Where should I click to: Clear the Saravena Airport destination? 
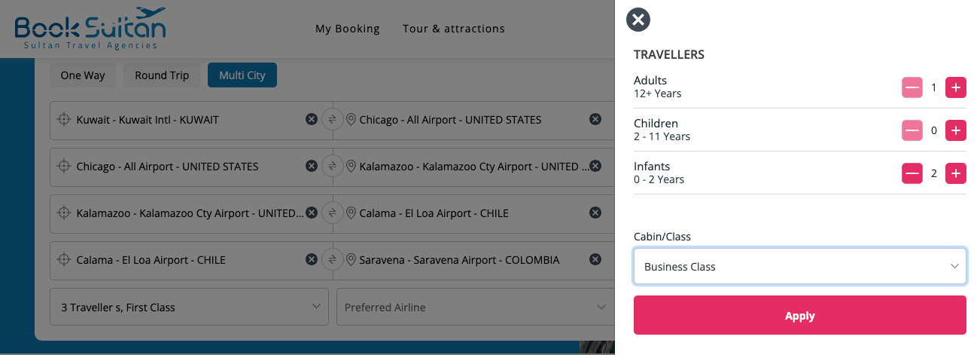595,259
